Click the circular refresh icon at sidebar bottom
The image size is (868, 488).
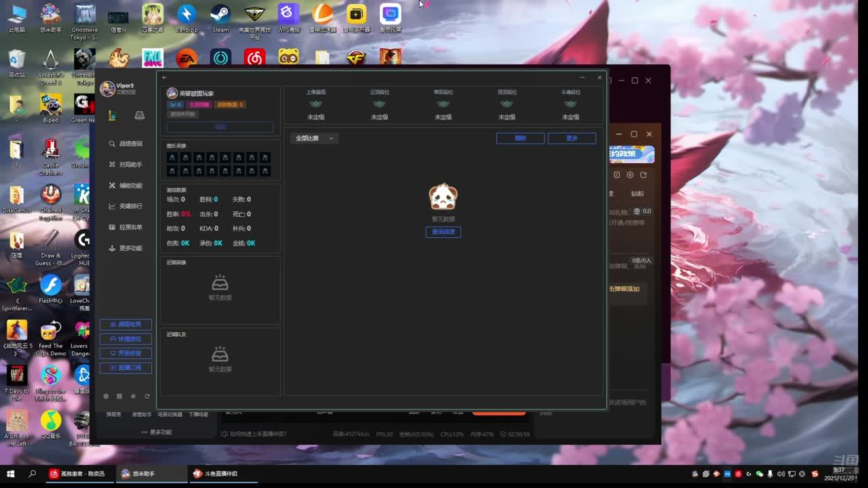[x=147, y=396]
